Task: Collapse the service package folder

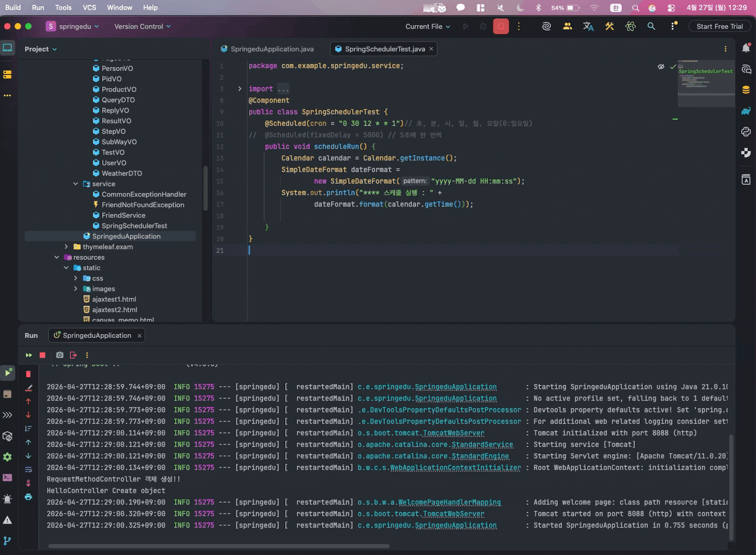Action: [75, 184]
